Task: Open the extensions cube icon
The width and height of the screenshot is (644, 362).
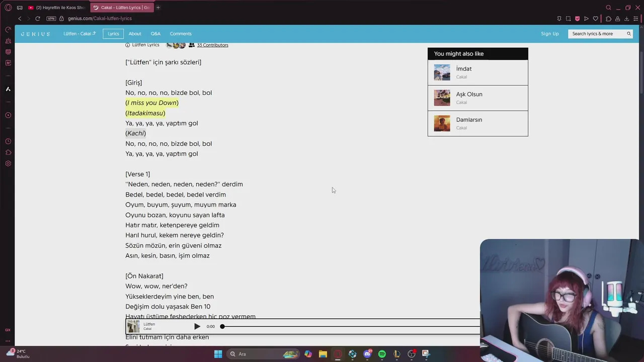Action: pos(608,19)
